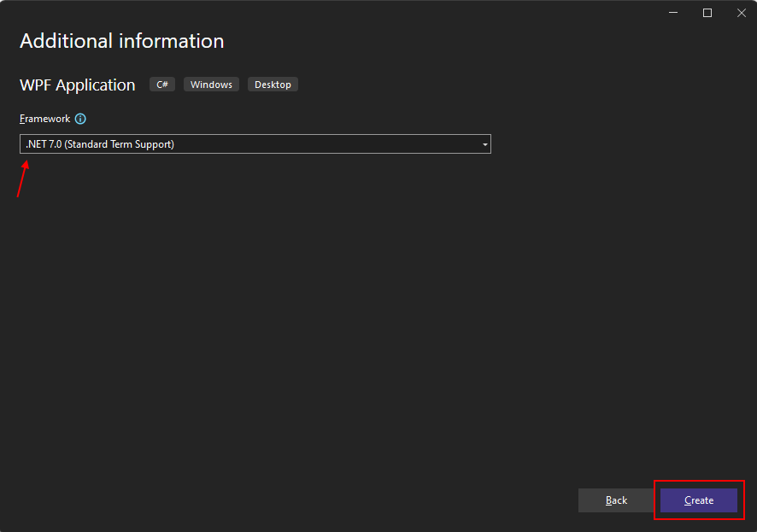Click the info tooltip next to Framework label
757x532 pixels.
point(79,118)
